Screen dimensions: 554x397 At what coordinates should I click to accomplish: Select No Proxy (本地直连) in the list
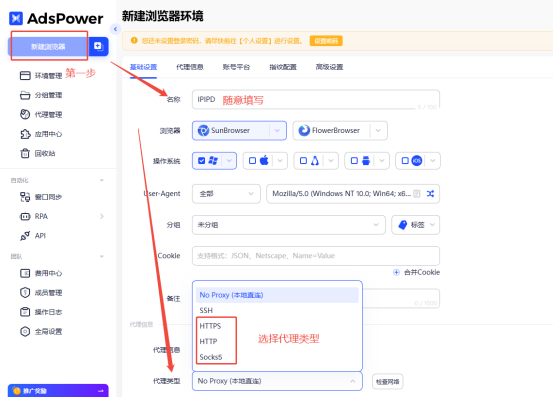click(277, 295)
